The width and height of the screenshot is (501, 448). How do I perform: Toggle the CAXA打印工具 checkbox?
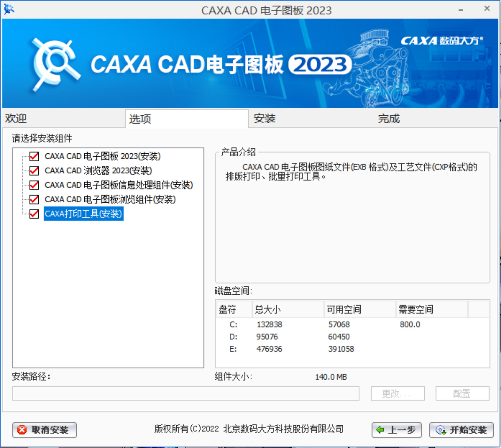pyautogui.click(x=34, y=214)
